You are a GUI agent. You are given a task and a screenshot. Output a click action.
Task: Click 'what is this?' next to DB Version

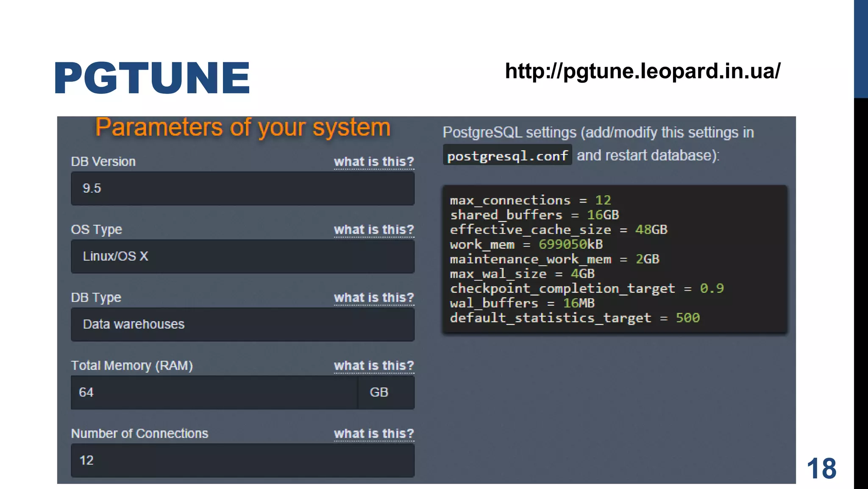(x=374, y=162)
